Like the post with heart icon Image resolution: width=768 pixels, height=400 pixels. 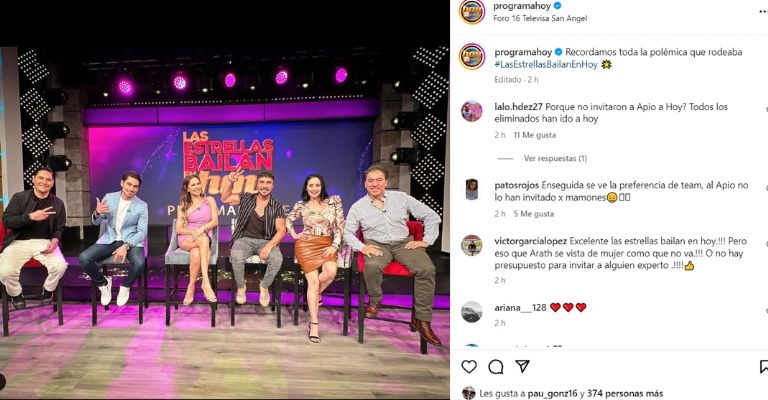[x=469, y=366]
